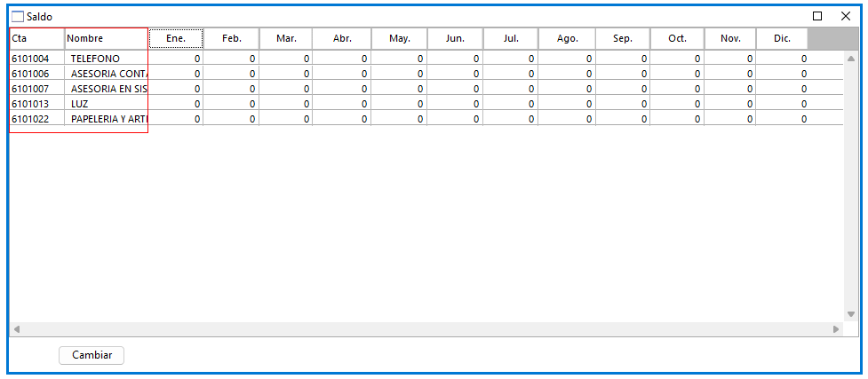The image size is (868, 379).
Task: Click LUZ row's Feb. value
Action: pos(232,104)
